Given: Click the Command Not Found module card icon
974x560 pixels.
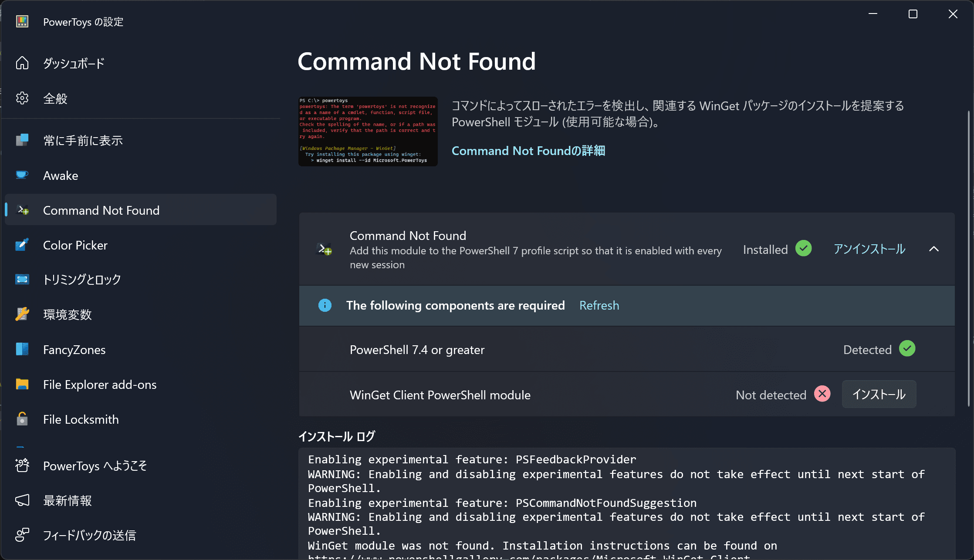Looking at the screenshot, I should pyautogui.click(x=325, y=250).
